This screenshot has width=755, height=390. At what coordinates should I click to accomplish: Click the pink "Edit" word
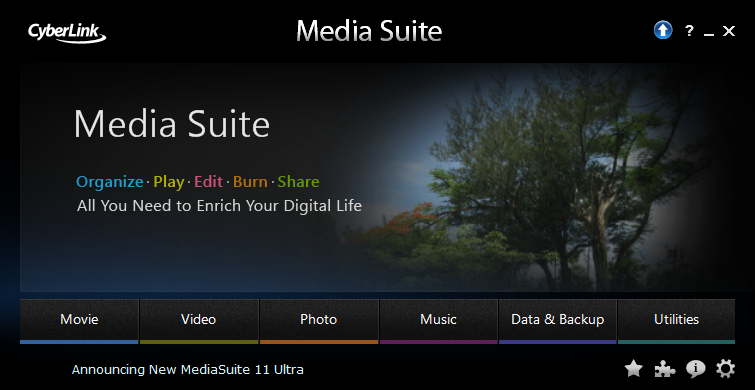pos(208,182)
